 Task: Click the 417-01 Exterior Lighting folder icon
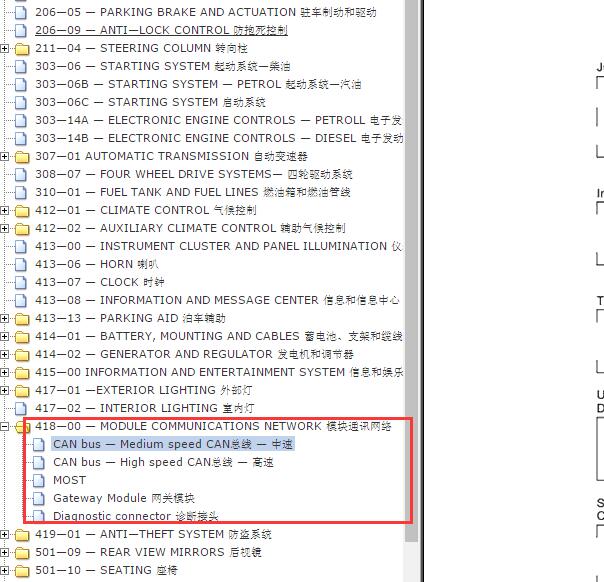click(22, 391)
